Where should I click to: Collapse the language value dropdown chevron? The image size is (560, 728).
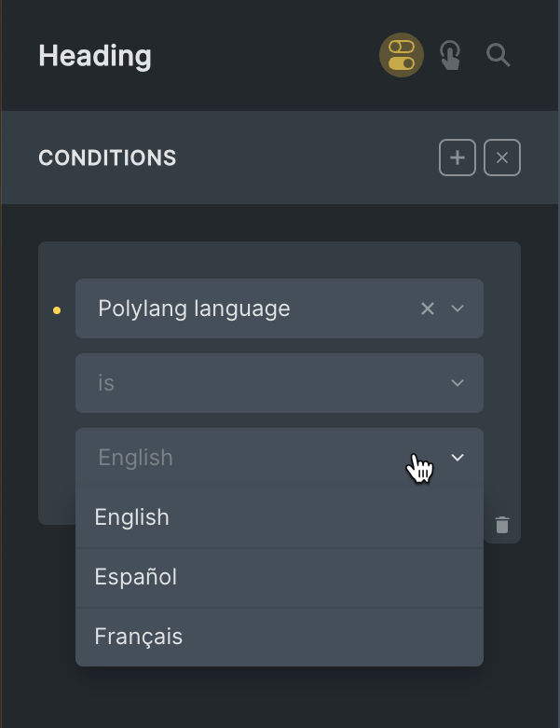click(458, 458)
